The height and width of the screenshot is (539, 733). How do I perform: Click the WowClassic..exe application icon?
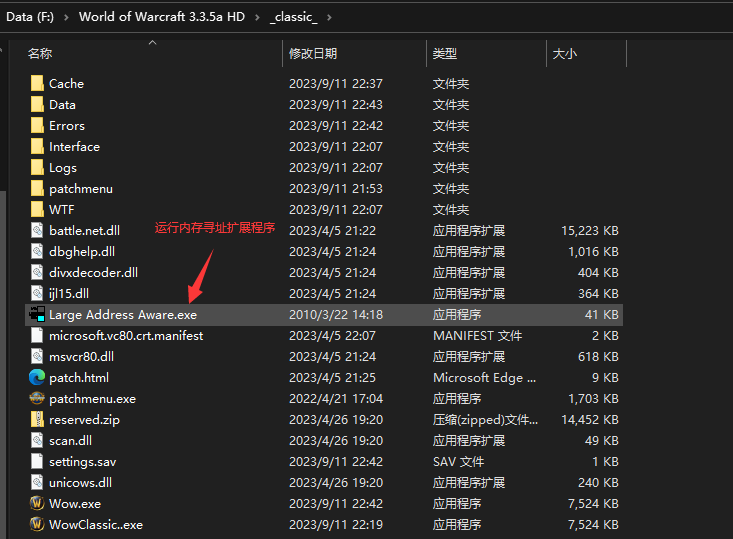pos(37,524)
